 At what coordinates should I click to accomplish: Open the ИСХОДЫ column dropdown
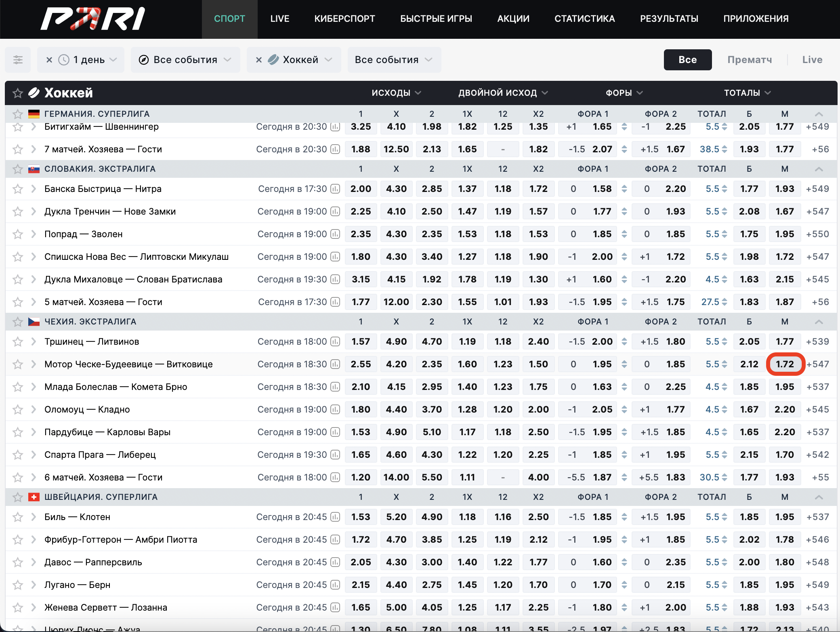(396, 93)
